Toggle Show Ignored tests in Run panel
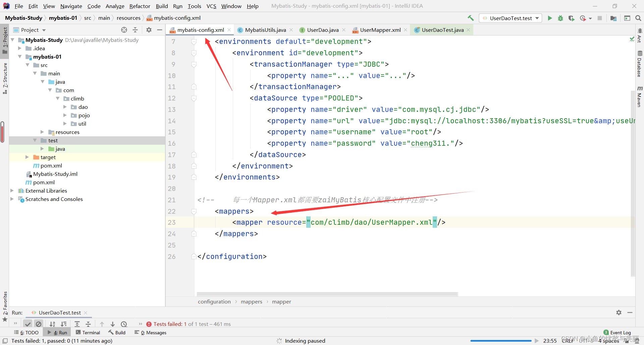Viewport: 644px width, 345px height. (39, 324)
